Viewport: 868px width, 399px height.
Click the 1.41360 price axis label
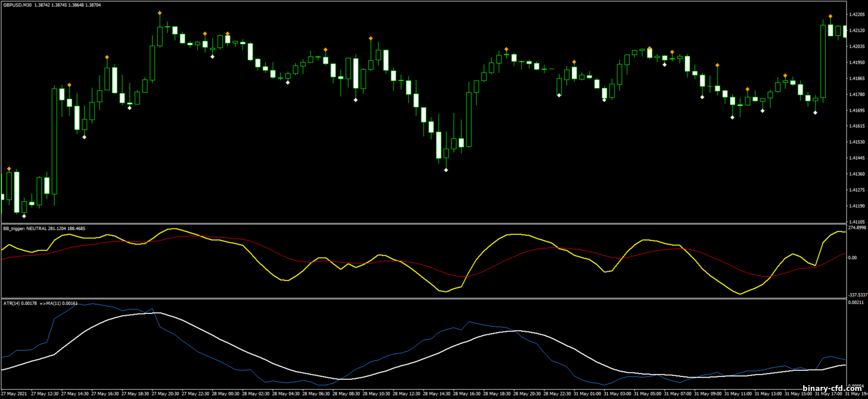click(858, 174)
